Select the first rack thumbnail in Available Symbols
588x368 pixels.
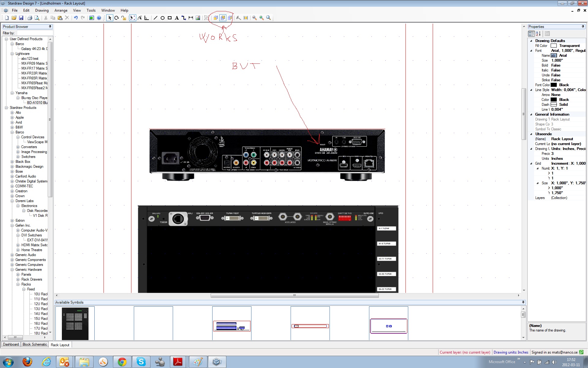click(x=75, y=324)
